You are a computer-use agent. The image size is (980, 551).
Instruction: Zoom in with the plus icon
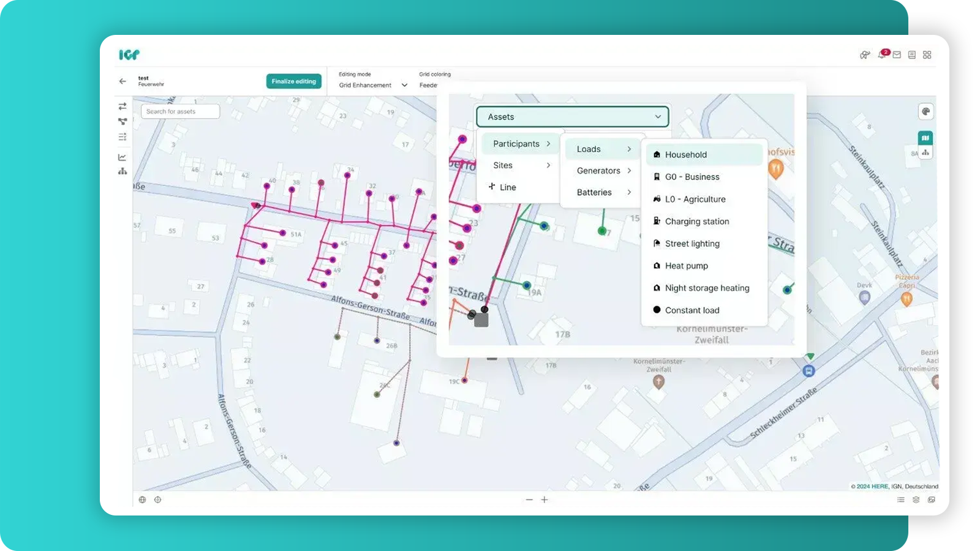[x=545, y=500]
